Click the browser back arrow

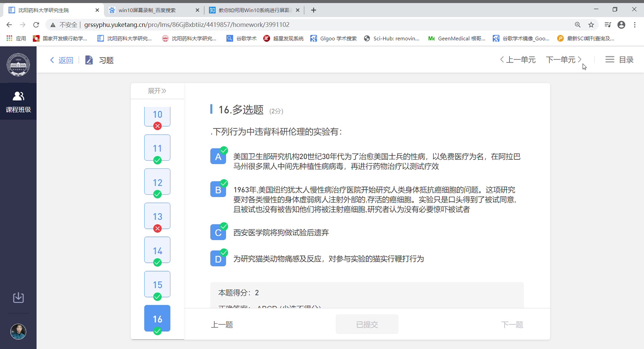pos(9,25)
